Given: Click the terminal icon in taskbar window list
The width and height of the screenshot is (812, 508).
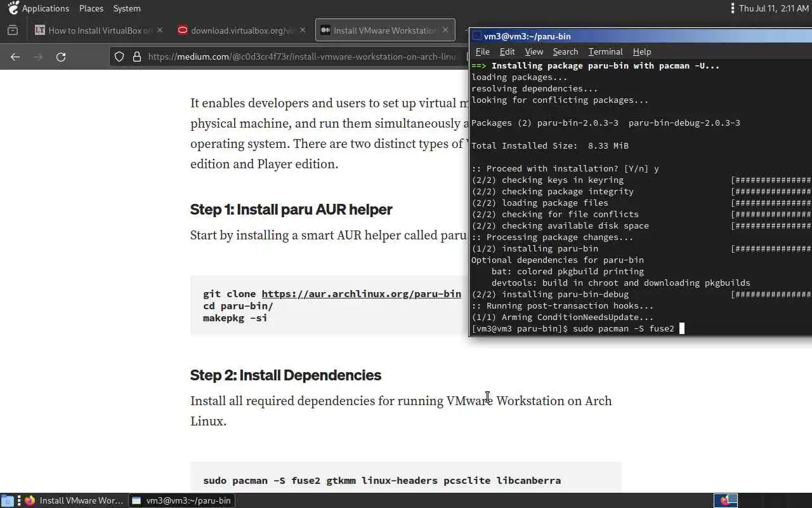Looking at the screenshot, I should tap(136, 500).
